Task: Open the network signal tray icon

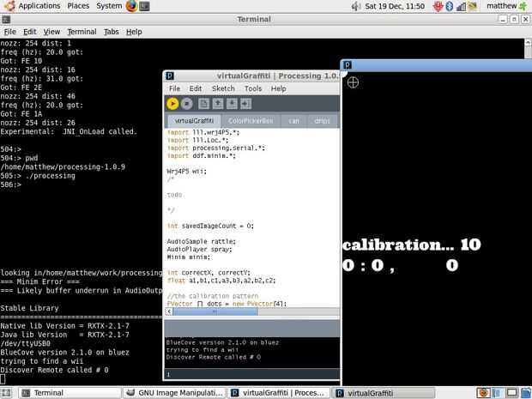Action: [461, 6]
